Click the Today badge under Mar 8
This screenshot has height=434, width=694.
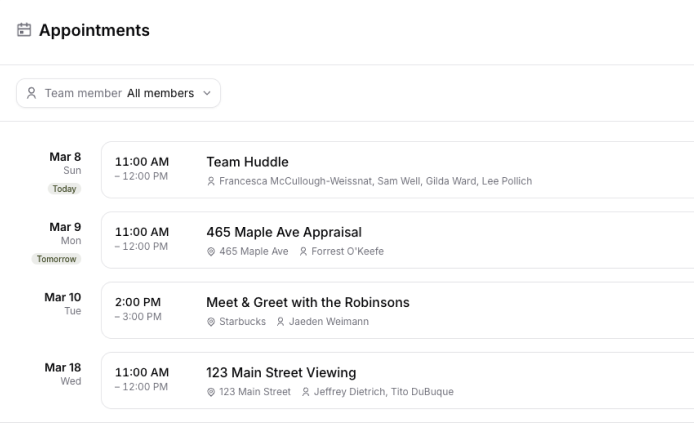pyautogui.click(x=65, y=189)
